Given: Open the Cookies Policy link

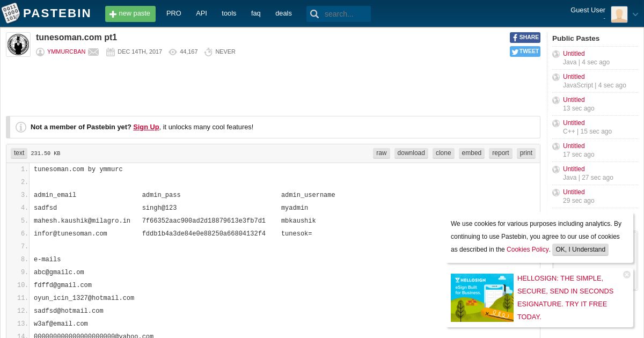Looking at the screenshot, I should (x=528, y=249).
